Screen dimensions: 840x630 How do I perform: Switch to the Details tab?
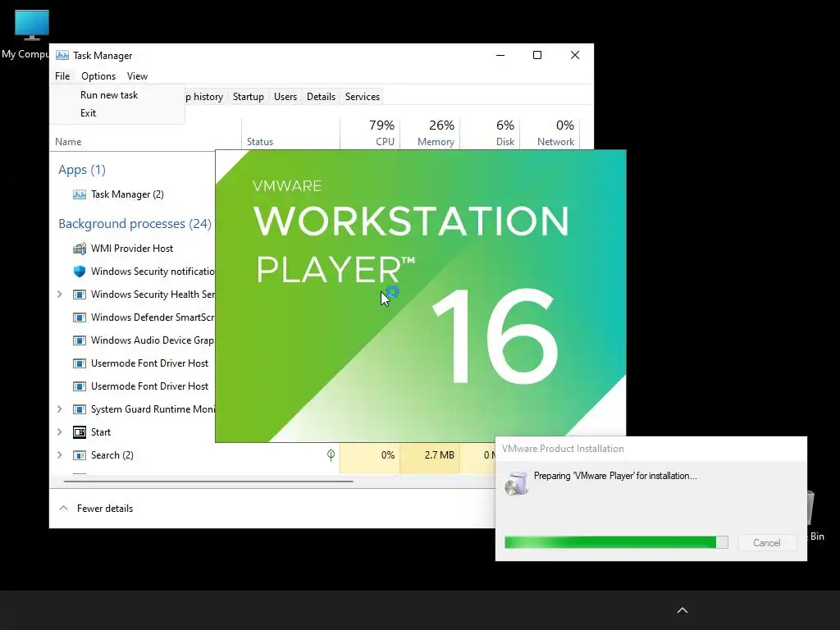[x=321, y=97]
